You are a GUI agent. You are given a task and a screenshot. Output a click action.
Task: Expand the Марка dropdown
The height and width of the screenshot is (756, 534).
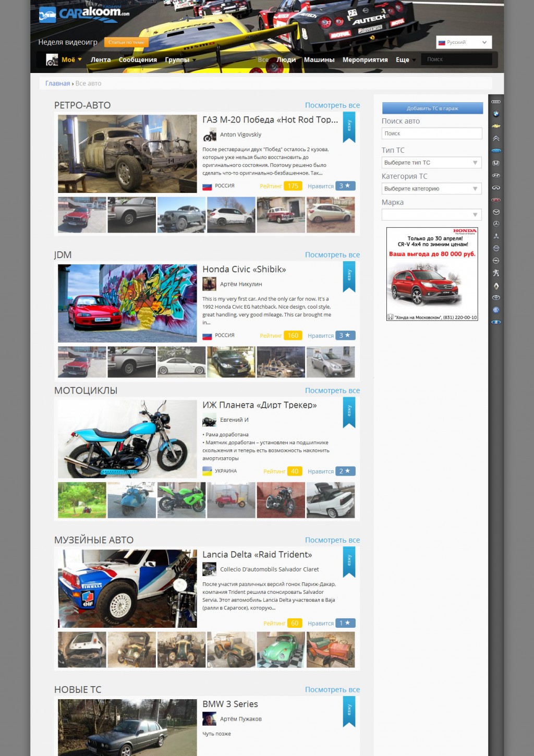coord(431,214)
